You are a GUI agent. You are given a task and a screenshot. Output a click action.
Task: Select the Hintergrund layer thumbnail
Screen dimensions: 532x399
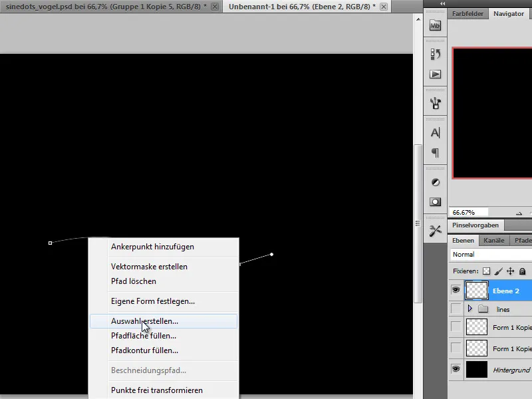pos(477,370)
